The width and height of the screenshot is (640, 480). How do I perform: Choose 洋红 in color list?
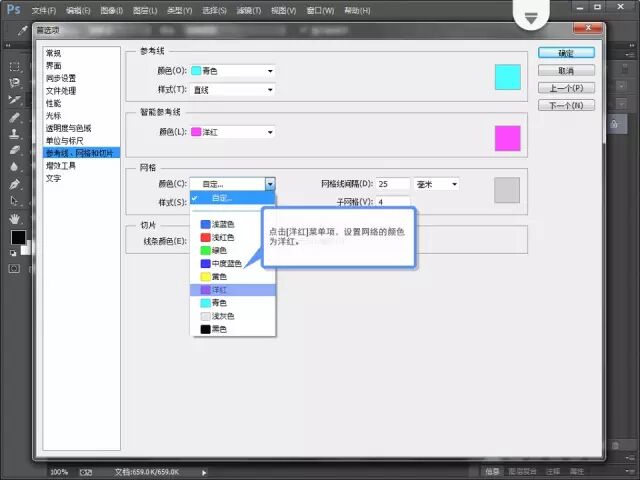(233, 290)
